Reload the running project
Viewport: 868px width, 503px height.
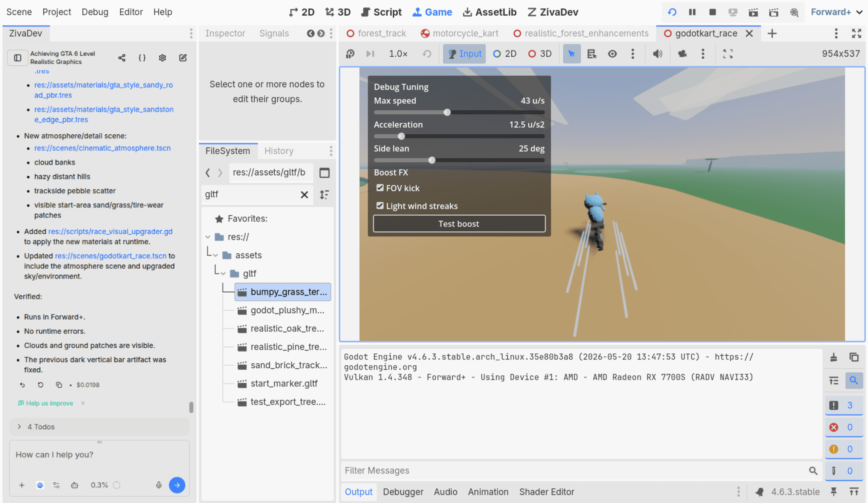click(672, 12)
